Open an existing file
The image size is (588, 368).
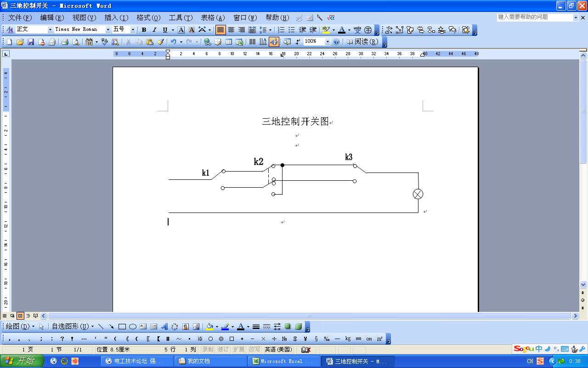(x=20, y=42)
